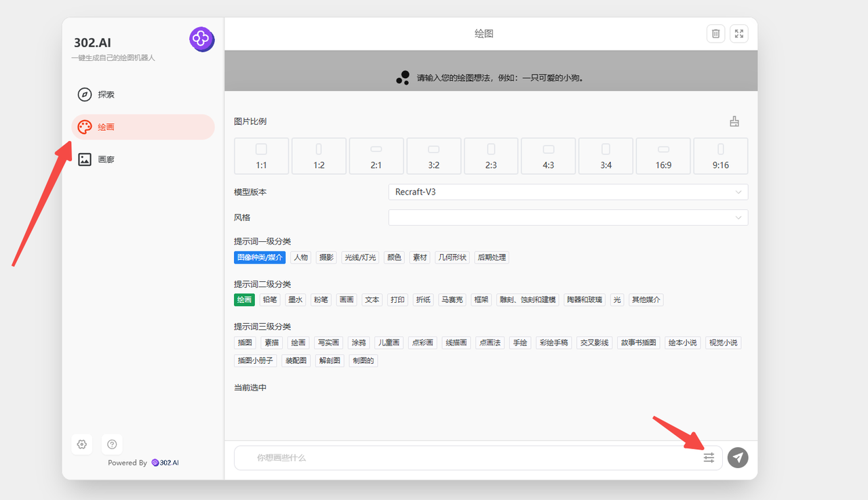Add third-level prompt tag 故事书插图
This screenshot has width=868, height=500.
tap(639, 343)
